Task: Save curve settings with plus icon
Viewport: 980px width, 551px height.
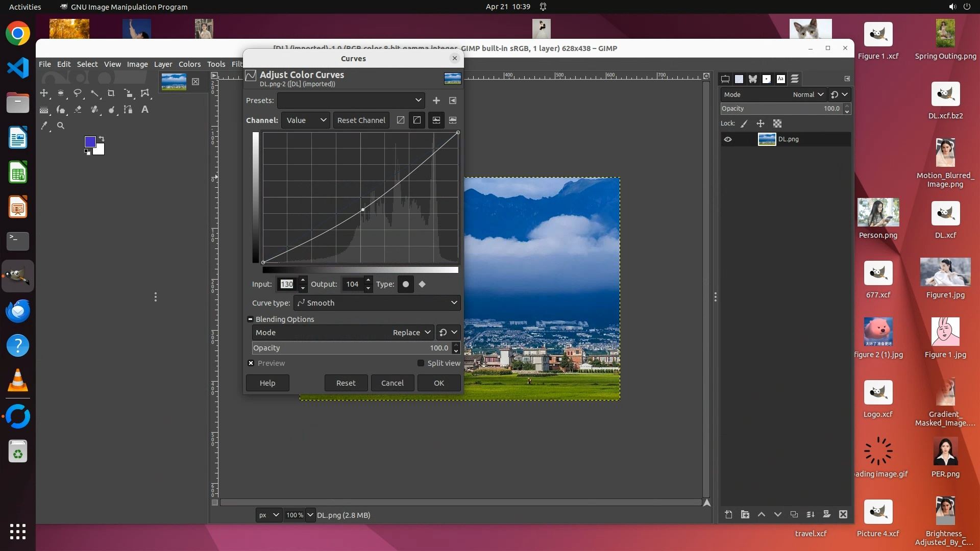Action: point(436,101)
